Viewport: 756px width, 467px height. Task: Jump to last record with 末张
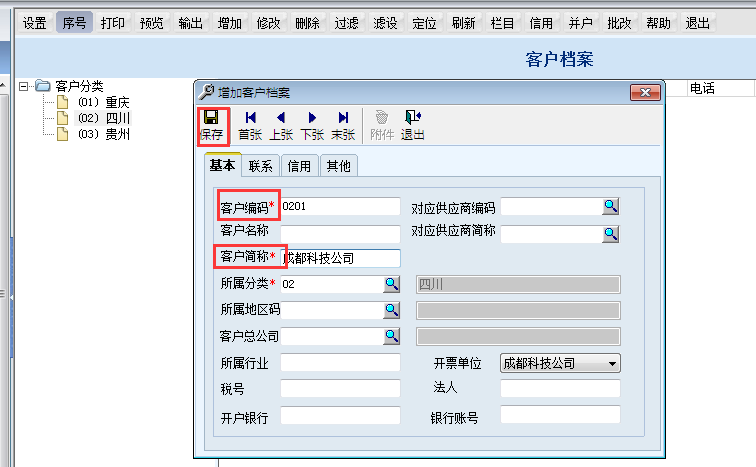[x=343, y=126]
